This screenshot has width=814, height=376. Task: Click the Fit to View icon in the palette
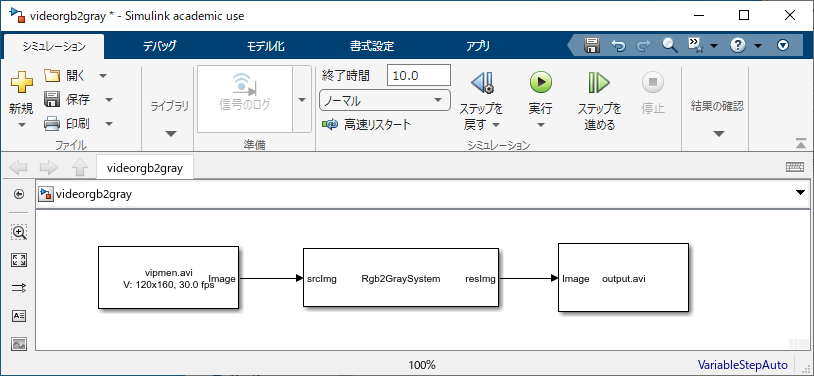point(19,260)
